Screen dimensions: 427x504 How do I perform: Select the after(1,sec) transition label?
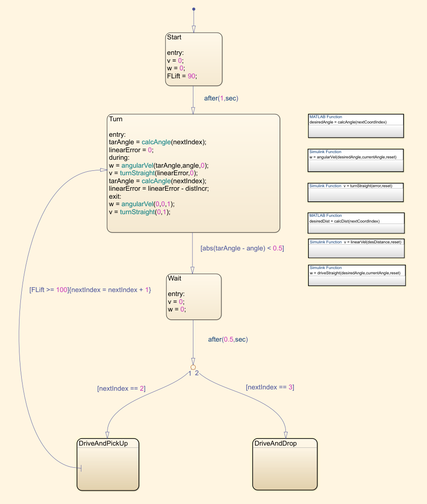[221, 98]
